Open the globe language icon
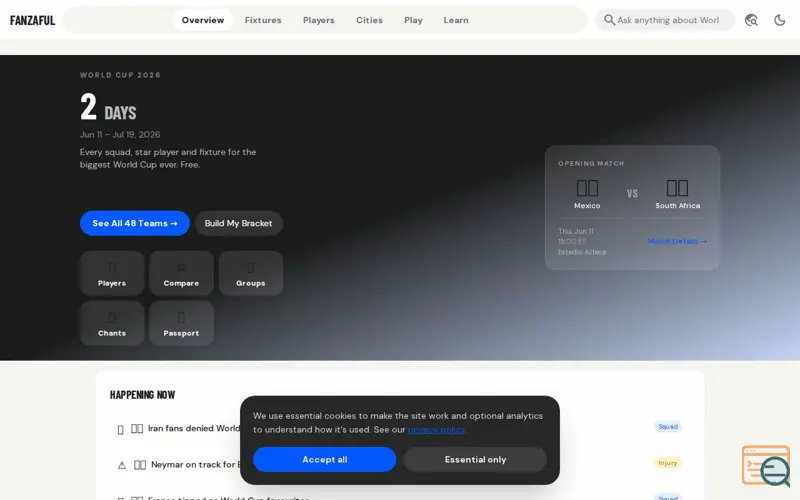 click(x=751, y=20)
